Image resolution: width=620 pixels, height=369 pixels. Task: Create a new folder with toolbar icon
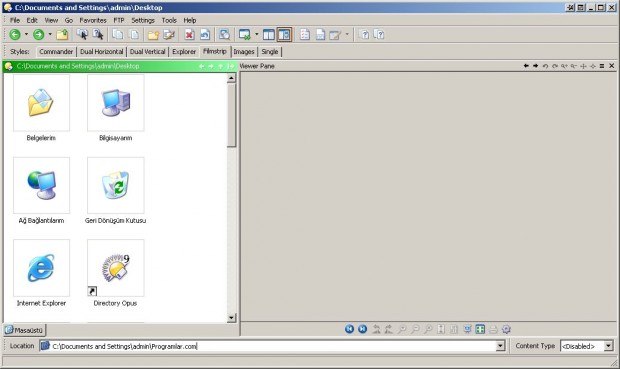click(x=153, y=35)
